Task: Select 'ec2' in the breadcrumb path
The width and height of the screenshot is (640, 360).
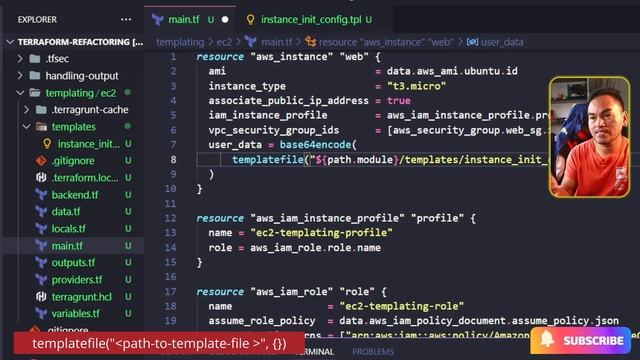Action: (224, 42)
